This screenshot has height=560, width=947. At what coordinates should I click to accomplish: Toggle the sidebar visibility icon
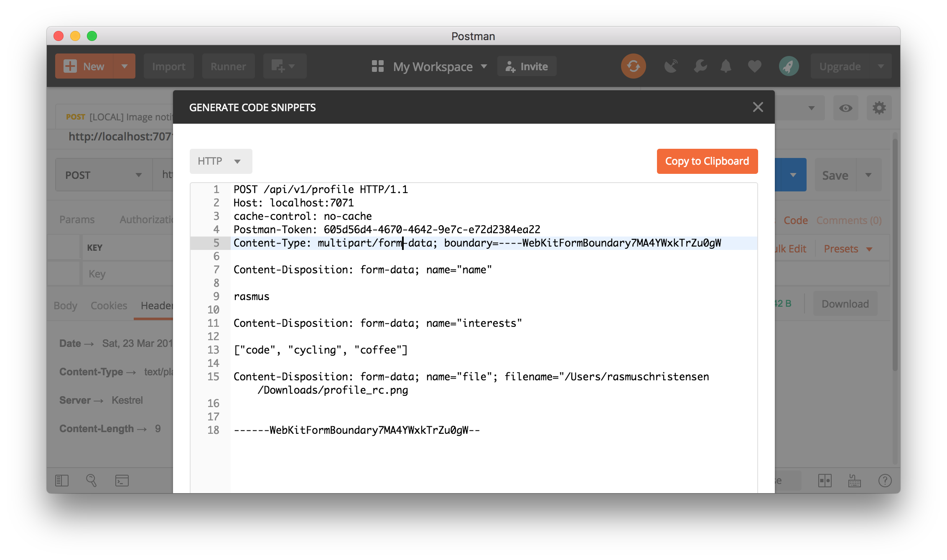click(x=61, y=481)
